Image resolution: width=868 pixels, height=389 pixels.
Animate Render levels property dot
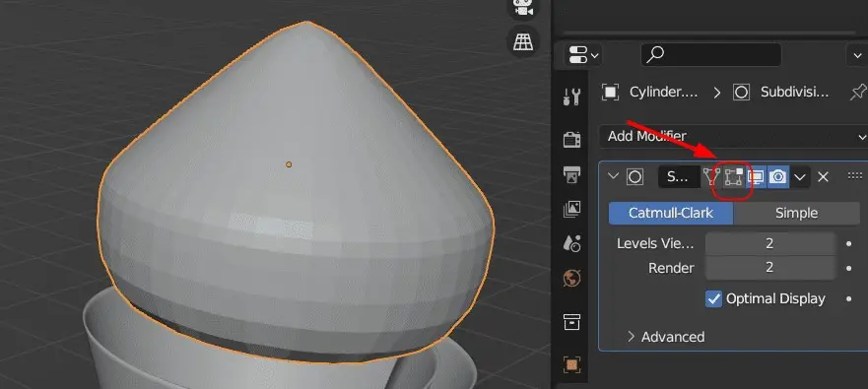point(849,268)
